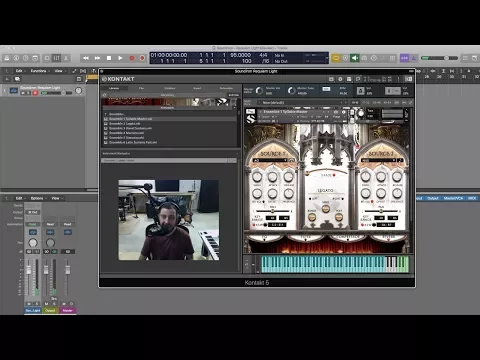
Task: Select Ensemble 1 Syllable Master in the list
Action: click(x=171, y=119)
